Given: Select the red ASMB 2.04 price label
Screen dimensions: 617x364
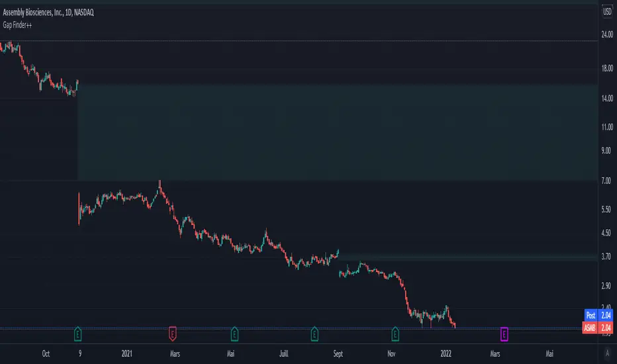Looking at the screenshot, I should click(598, 328).
